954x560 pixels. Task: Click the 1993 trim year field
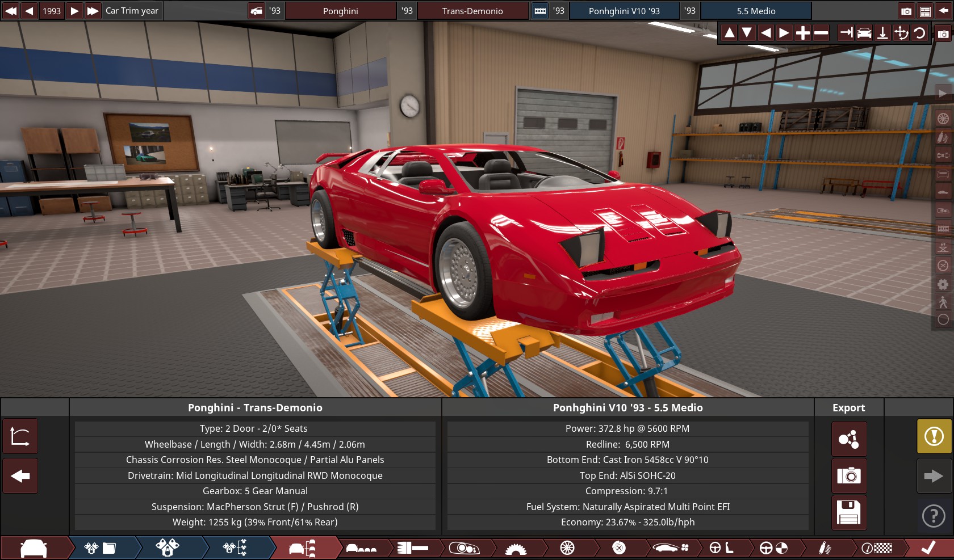52,11
